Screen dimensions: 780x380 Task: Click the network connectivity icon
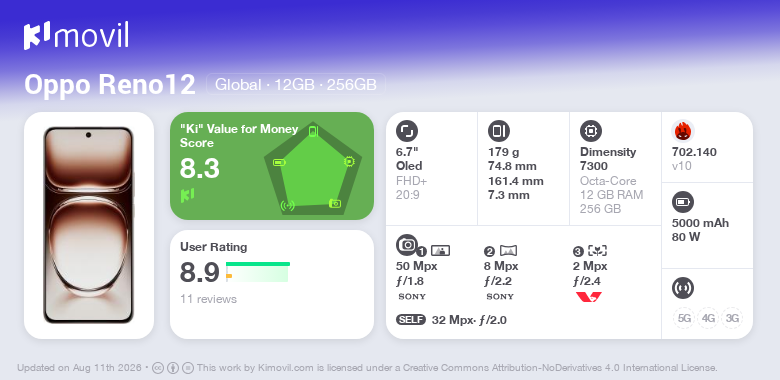[682, 288]
